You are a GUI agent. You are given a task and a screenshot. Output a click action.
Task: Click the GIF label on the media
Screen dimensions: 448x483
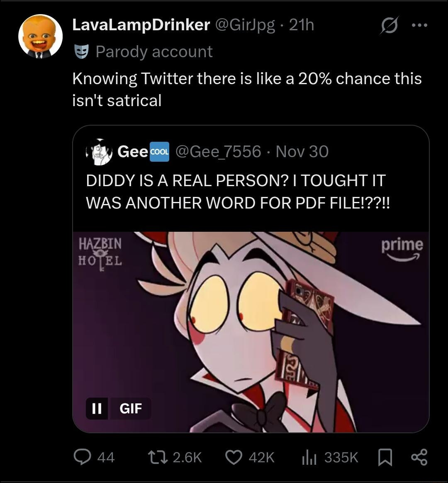(130, 409)
